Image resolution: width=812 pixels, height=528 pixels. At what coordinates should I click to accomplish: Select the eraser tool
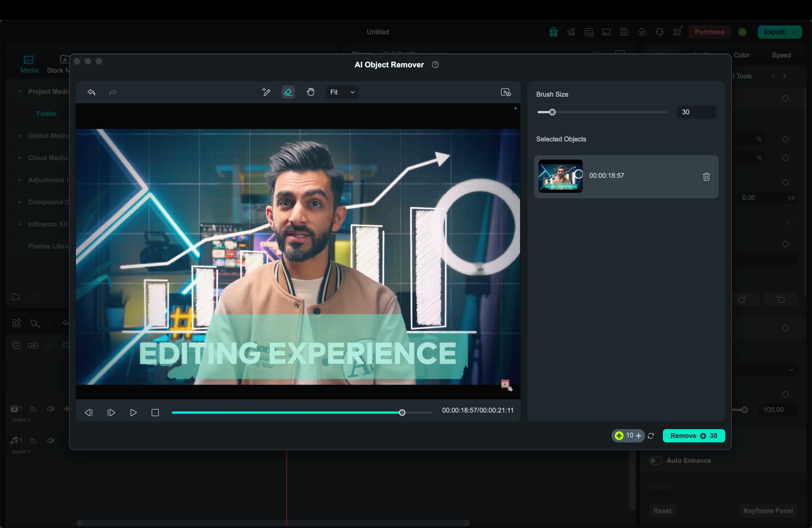click(x=288, y=92)
